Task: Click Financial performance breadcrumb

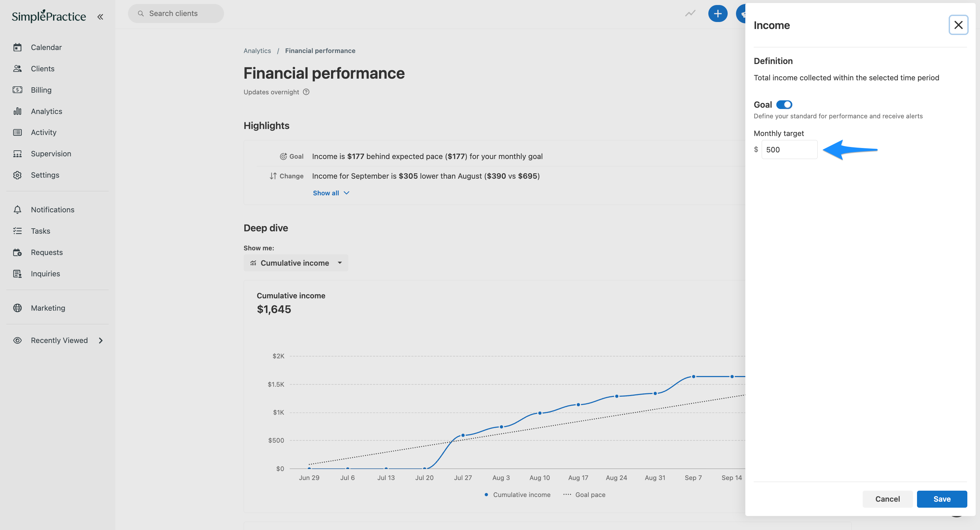Action: (320, 51)
